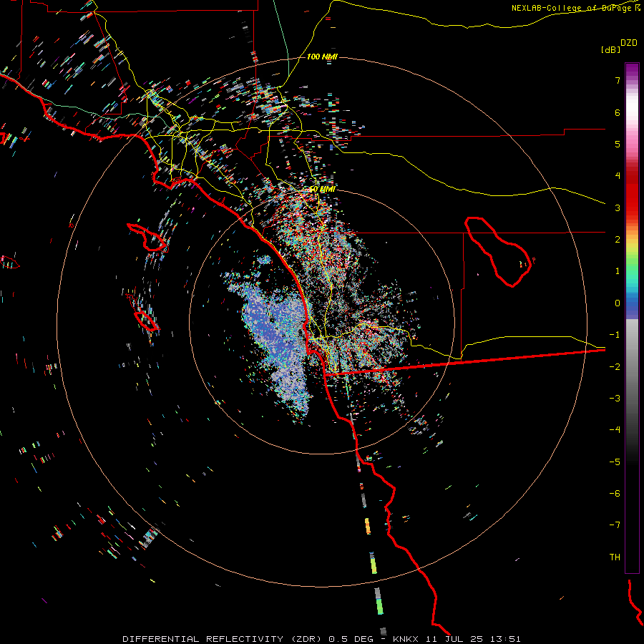Select the 3 value on the scale
644x644 pixels.
pyautogui.click(x=618, y=208)
